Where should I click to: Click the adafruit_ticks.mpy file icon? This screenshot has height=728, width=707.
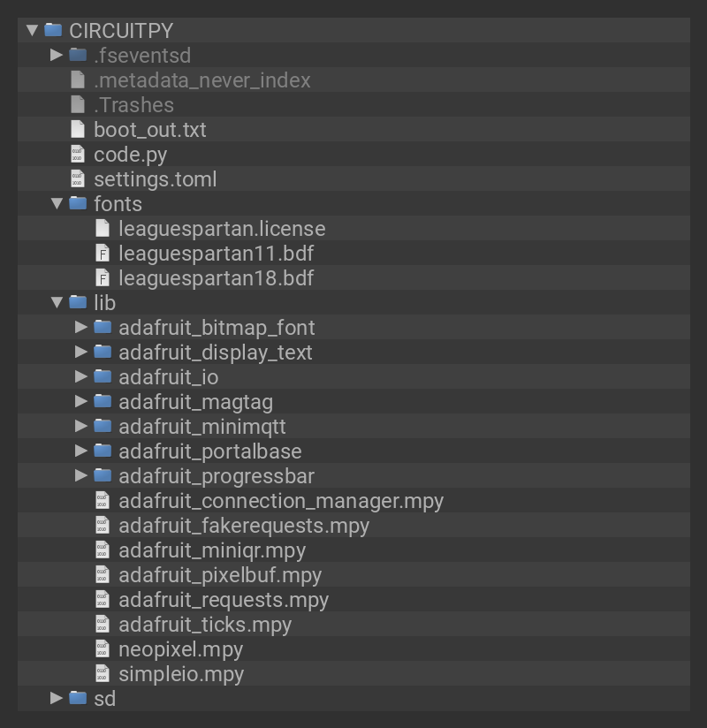click(103, 624)
